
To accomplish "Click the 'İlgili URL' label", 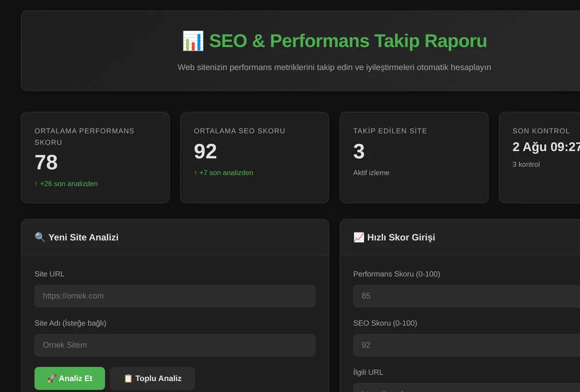I will tap(368, 372).
